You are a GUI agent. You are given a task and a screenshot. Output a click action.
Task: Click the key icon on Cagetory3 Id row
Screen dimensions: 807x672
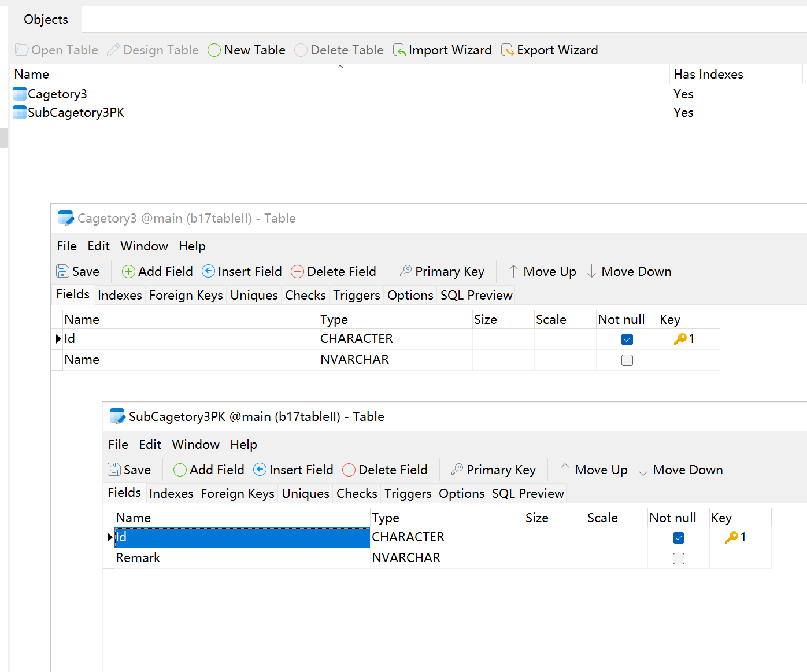tap(680, 339)
